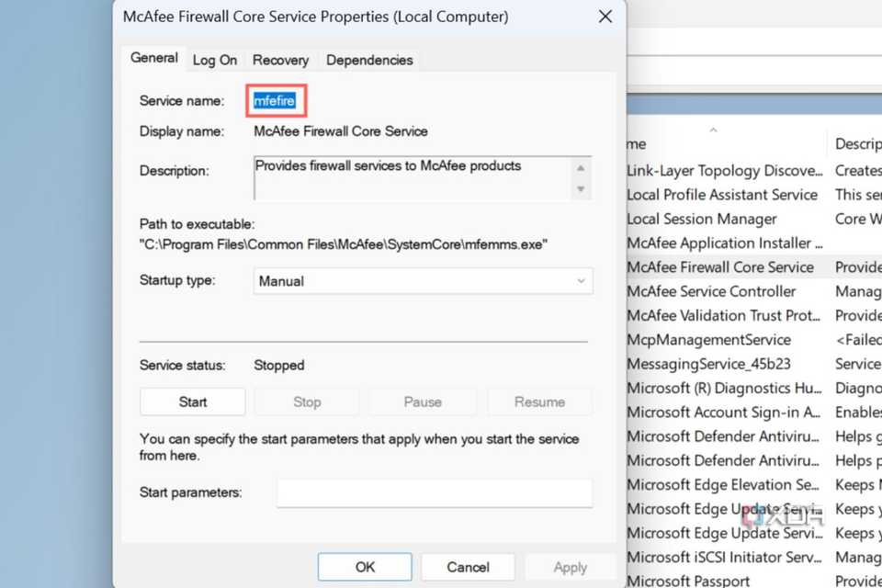882x588 pixels.
Task: Select Local Session Manager service row
Action: (703, 219)
